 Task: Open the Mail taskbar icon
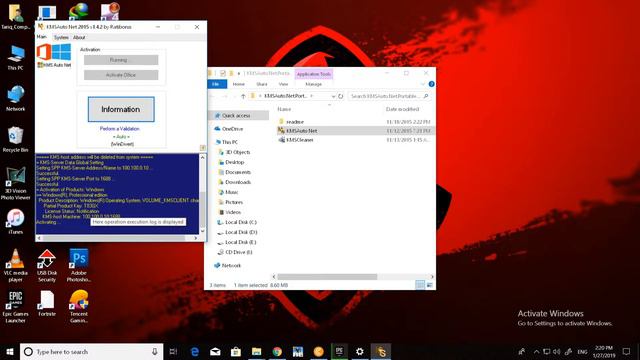(x=215, y=351)
